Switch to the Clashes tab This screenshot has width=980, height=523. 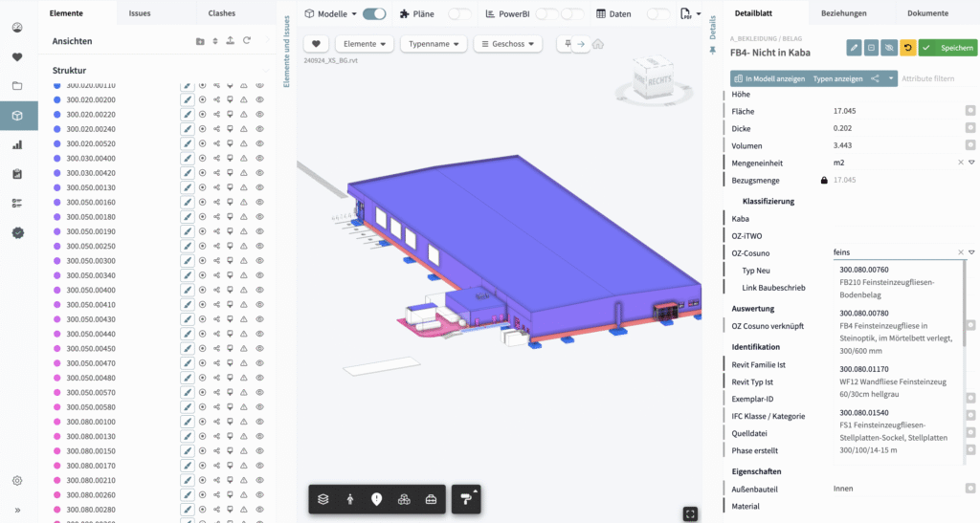(x=221, y=13)
